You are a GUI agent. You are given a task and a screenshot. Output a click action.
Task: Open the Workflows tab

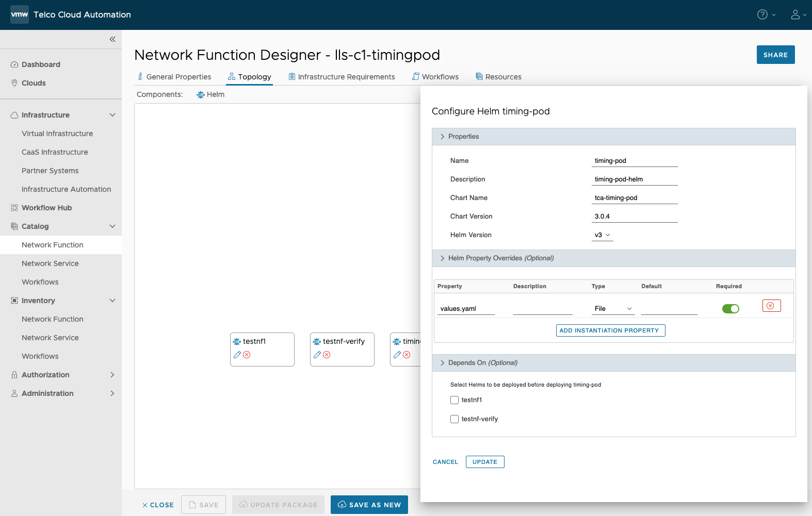[x=435, y=77]
